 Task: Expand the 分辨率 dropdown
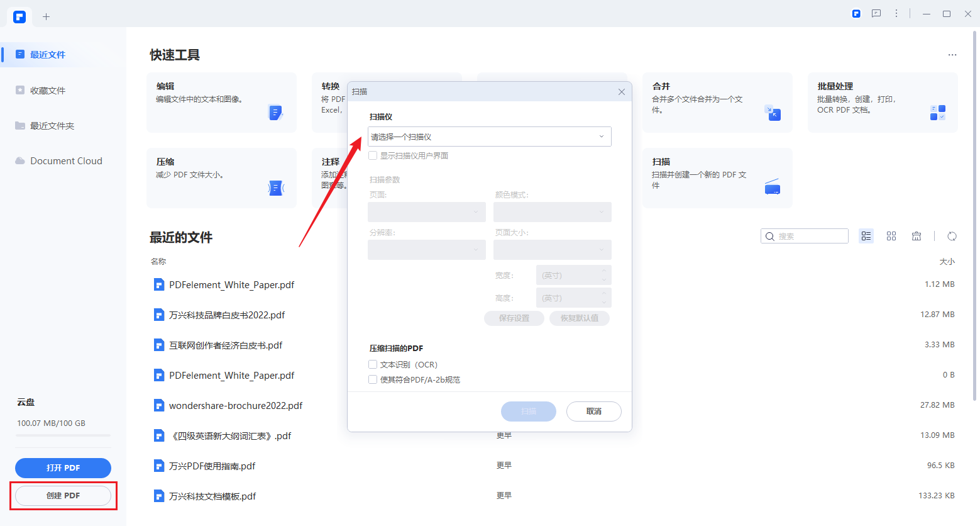[426, 250]
